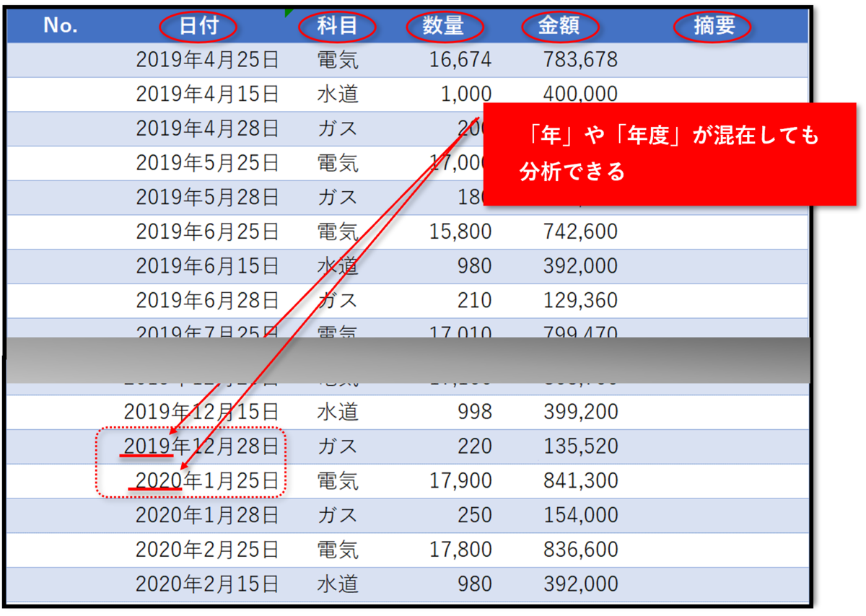Select the 数量 column header

[443, 27]
